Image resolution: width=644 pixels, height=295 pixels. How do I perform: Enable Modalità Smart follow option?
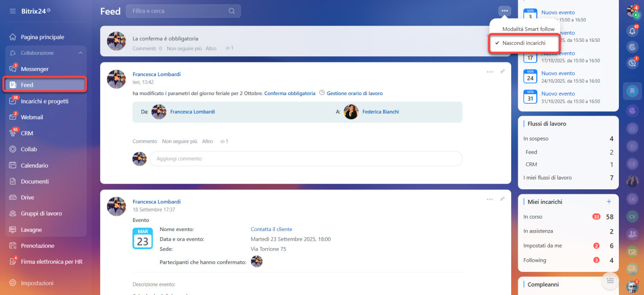(528, 29)
